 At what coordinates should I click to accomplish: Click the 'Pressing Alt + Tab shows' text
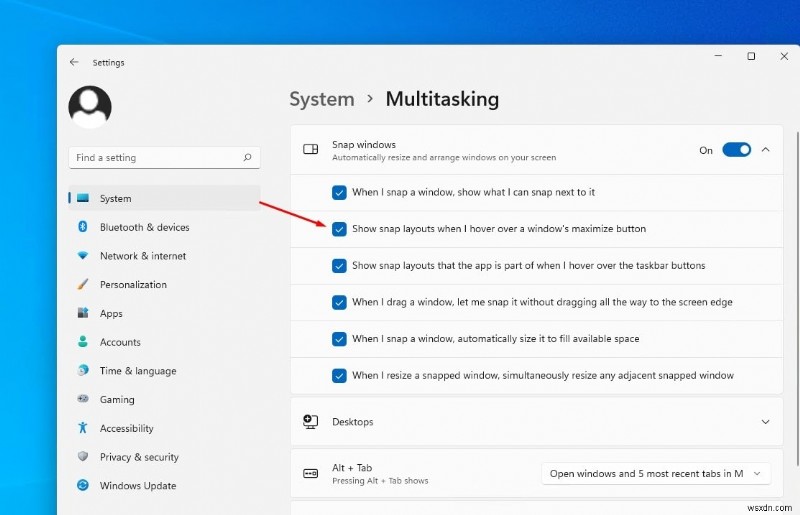380,481
